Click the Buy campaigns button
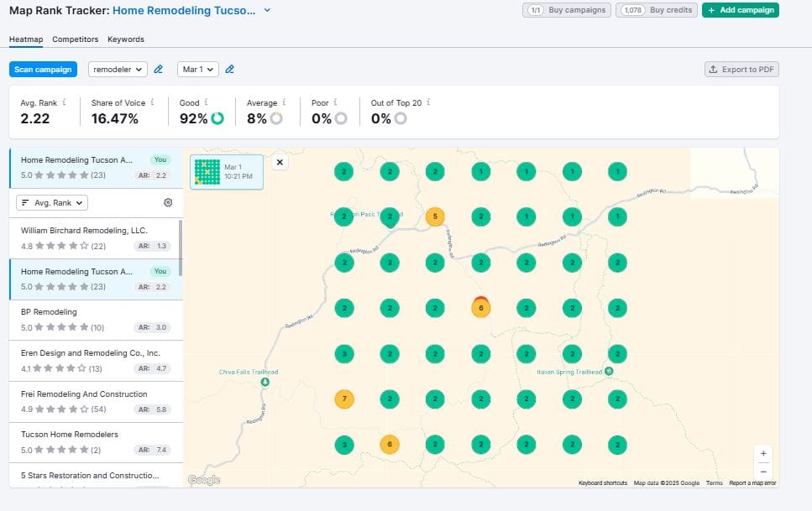This screenshot has width=812, height=511. 567,10
